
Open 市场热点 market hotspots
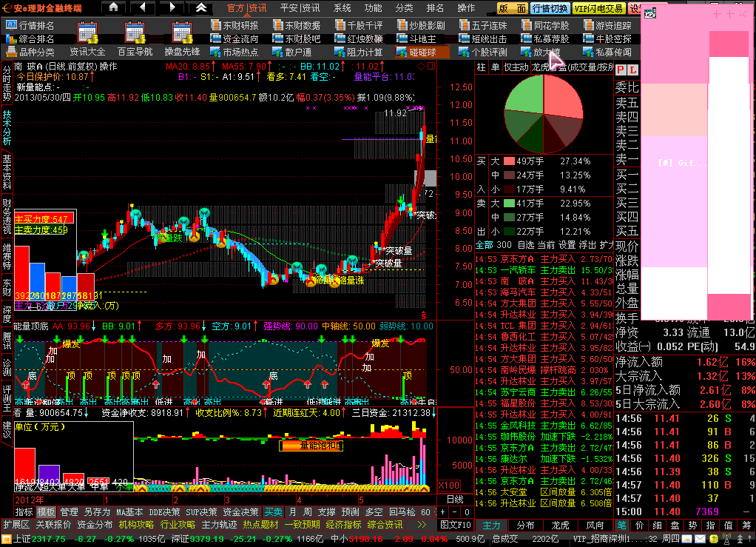[234, 52]
